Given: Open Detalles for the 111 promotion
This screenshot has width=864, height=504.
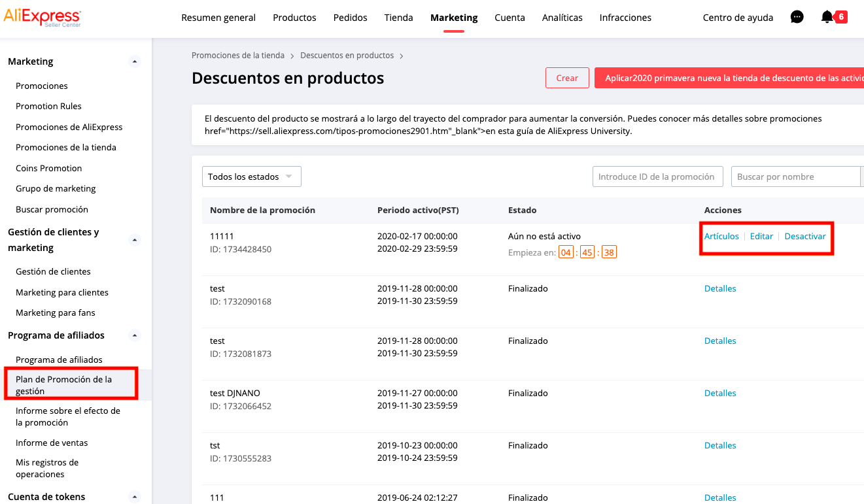Looking at the screenshot, I should (x=720, y=497).
